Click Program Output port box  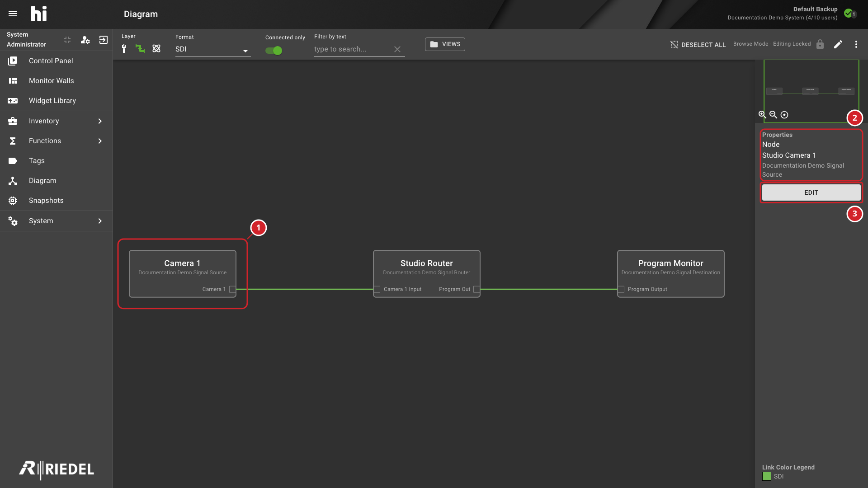(x=621, y=289)
